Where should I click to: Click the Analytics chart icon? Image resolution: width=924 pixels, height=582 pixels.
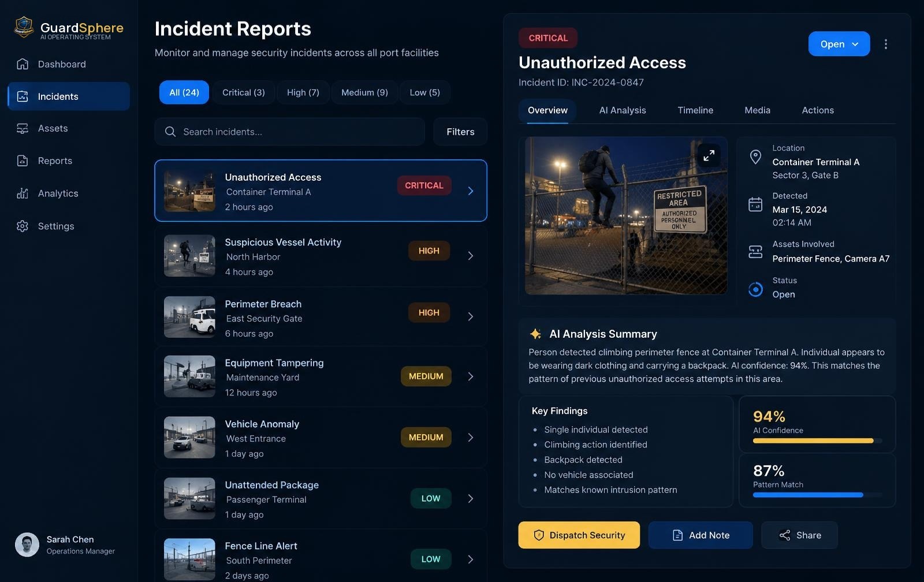(x=23, y=193)
